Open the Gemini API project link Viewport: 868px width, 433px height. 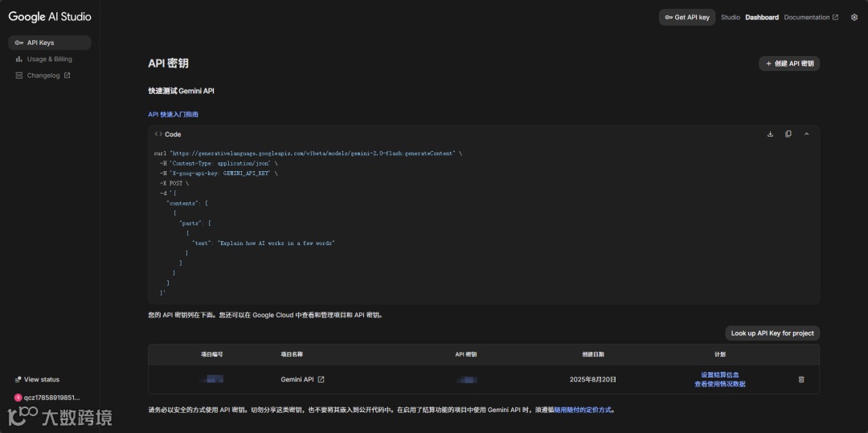302,379
